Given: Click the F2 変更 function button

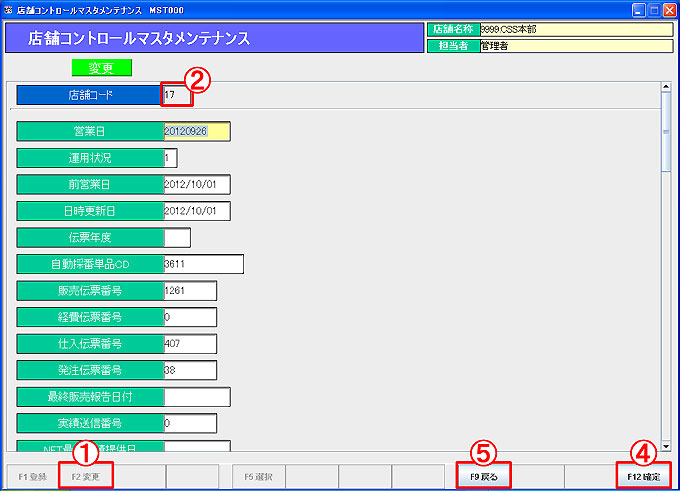Looking at the screenshot, I should (86, 477).
